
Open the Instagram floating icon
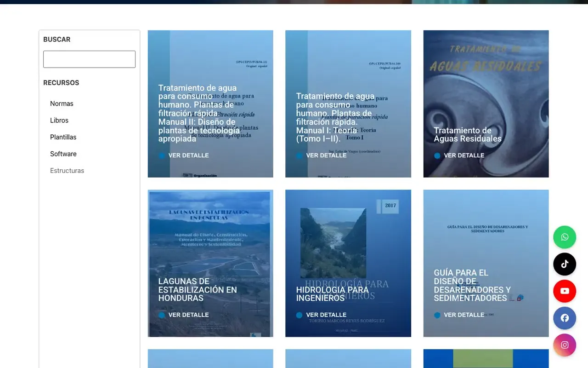point(565,345)
